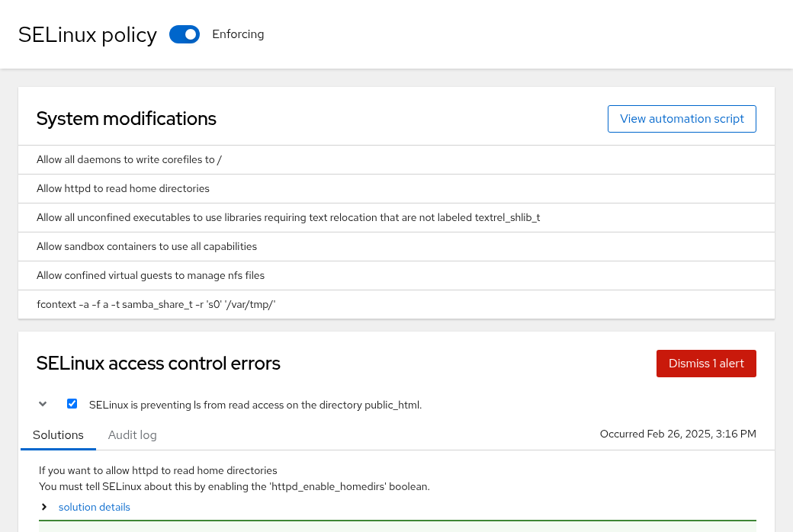The width and height of the screenshot is (793, 532).
Task: Select 'Allow sandbox containers to use all capabilities'
Action: [396, 247]
